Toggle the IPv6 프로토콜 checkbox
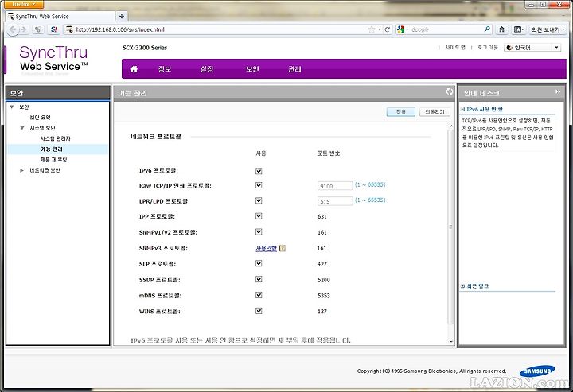This screenshot has width=573, height=392. coord(259,171)
